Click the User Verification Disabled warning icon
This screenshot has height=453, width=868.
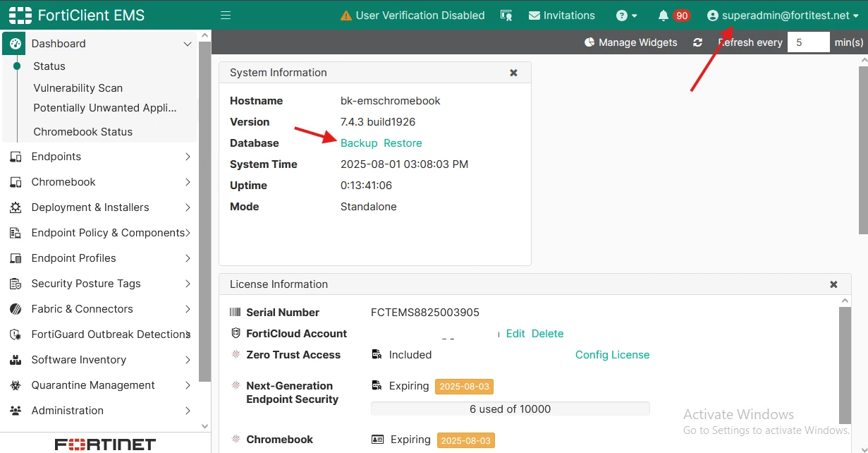346,16
